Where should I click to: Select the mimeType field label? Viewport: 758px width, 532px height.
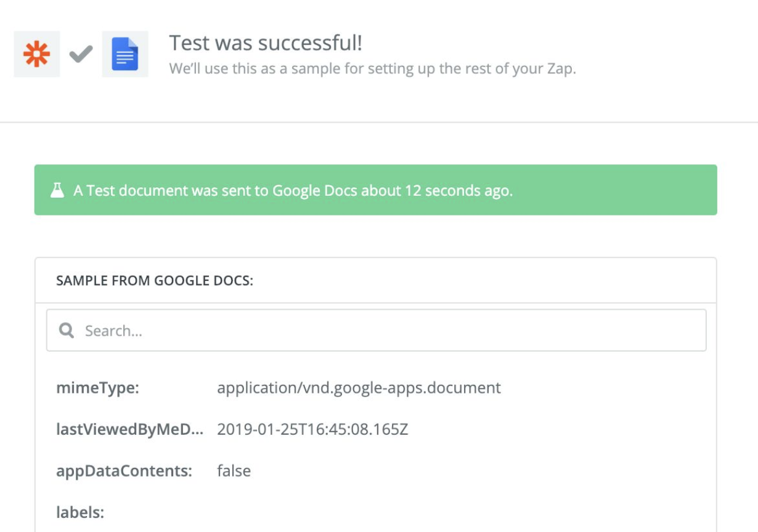pos(98,388)
